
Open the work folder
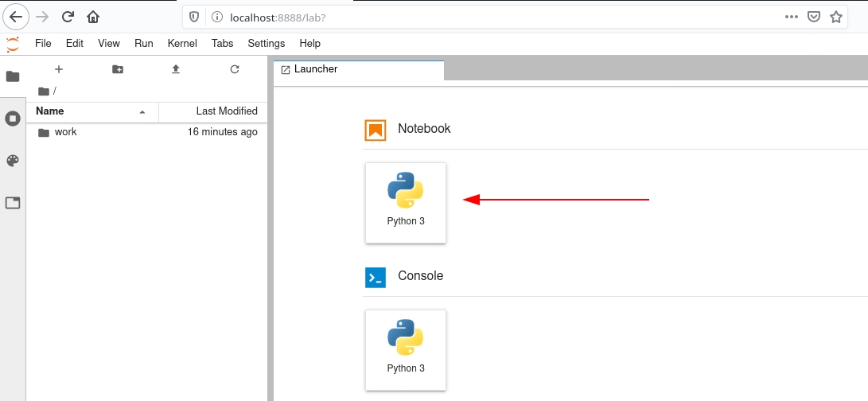(65, 132)
